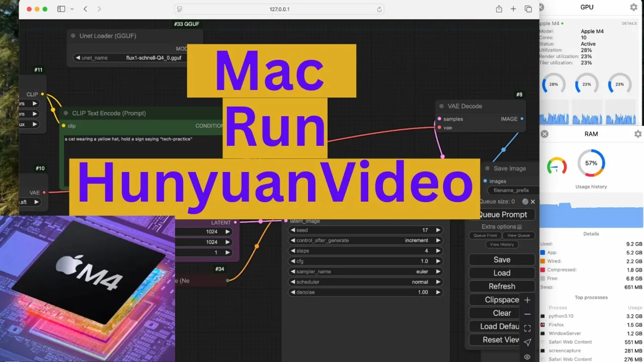Decrease denoise with left arrow
The width and height of the screenshot is (644, 362).
293,292
